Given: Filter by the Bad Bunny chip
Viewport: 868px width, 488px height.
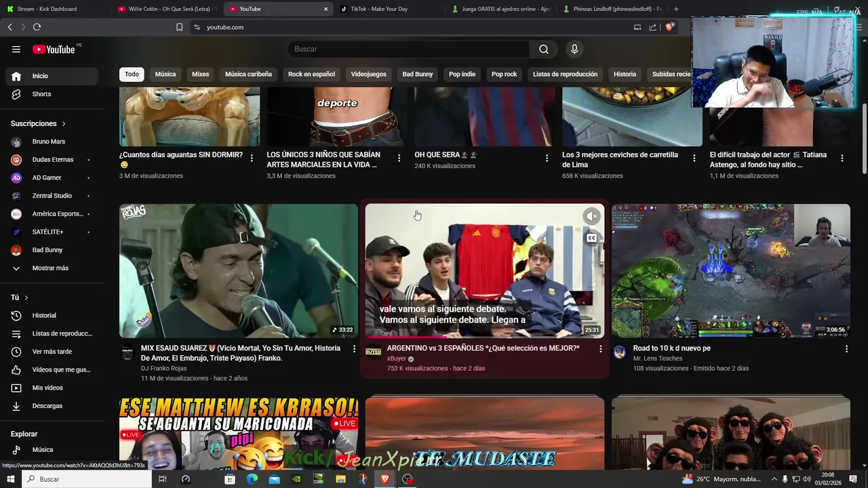Looking at the screenshot, I should pyautogui.click(x=418, y=74).
